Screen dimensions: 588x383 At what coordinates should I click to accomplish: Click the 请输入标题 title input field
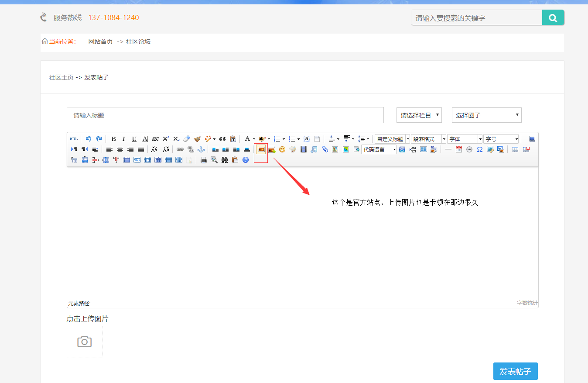(x=225, y=115)
